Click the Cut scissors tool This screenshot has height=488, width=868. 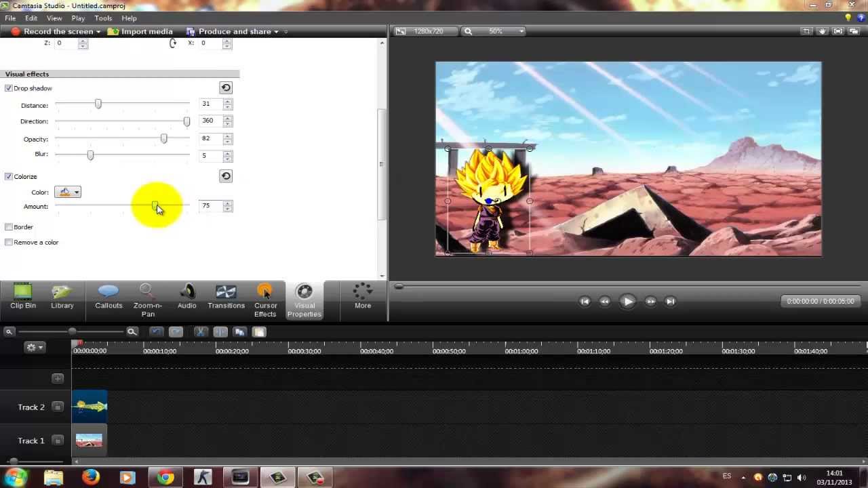point(201,331)
